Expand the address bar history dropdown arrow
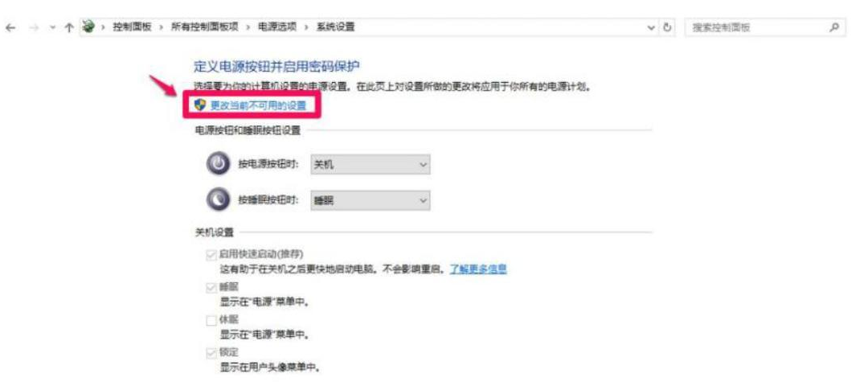The image size is (868, 382). 652,27
